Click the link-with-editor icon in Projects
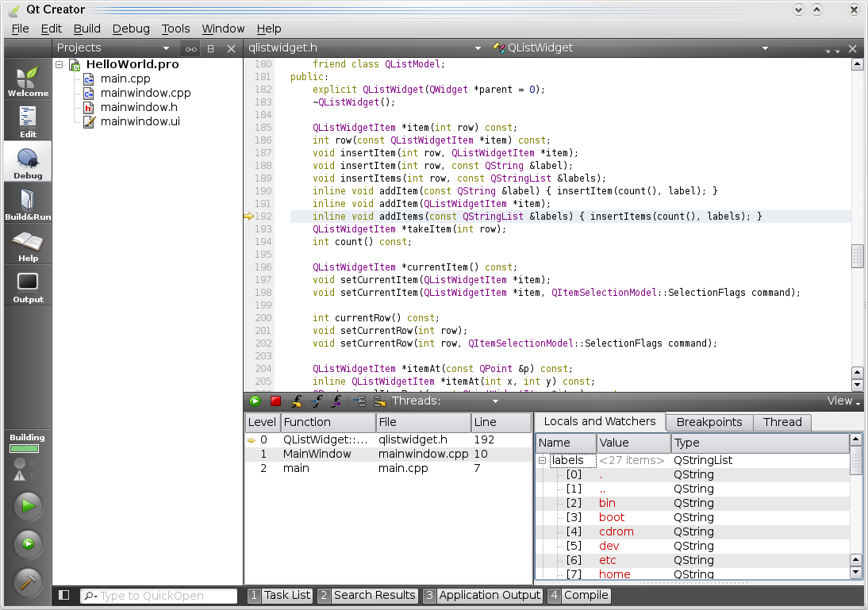The image size is (868, 610). click(191, 49)
